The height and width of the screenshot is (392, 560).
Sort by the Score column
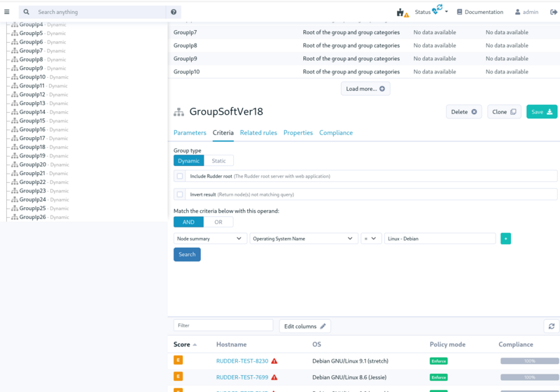185,344
